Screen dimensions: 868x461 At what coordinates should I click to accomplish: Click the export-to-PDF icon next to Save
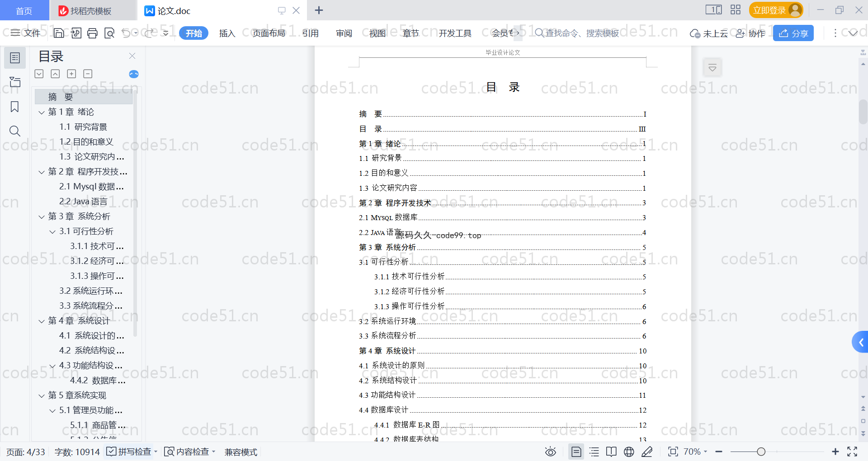[76, 33]
